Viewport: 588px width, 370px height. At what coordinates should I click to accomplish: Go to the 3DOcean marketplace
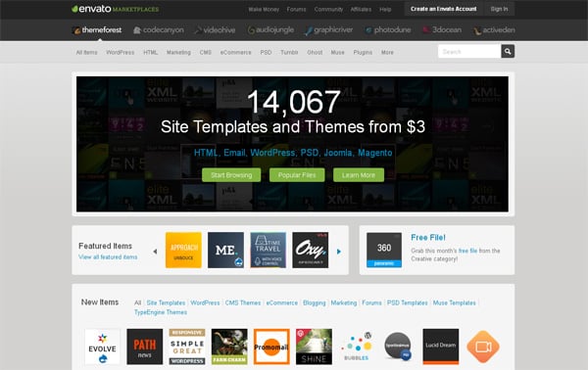[442, 30]
